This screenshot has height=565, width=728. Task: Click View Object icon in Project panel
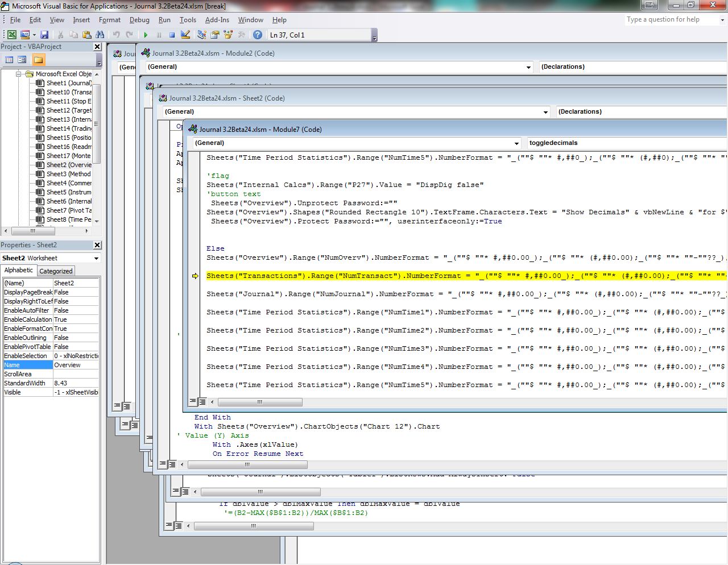22,60
